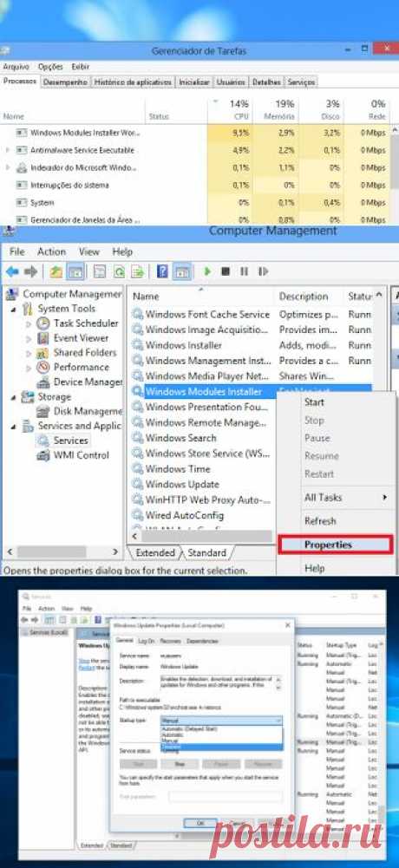Select Automatic (Delayed Start) startup option
This screenshot has width=399, height=868.
[221, 729]
